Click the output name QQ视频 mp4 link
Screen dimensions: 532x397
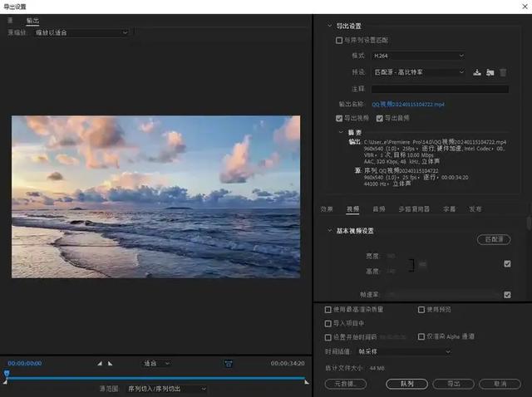click(x=408, y=104)
